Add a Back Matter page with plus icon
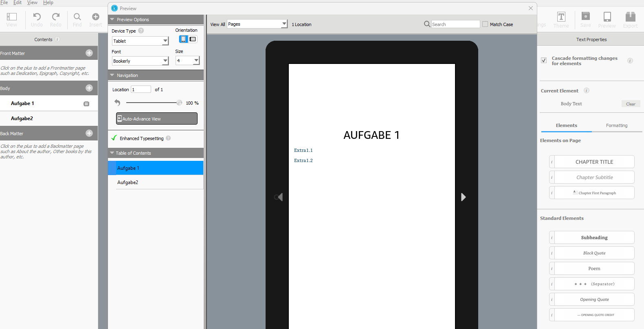 click(89, 133)
